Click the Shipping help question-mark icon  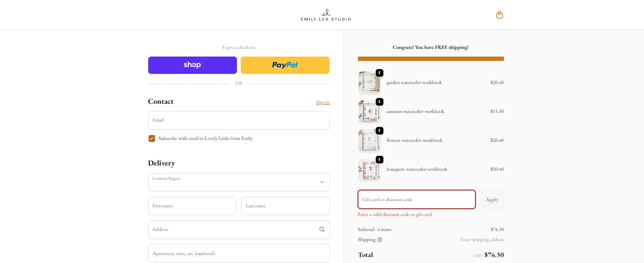pyautogui.click(x=380, y=240)
